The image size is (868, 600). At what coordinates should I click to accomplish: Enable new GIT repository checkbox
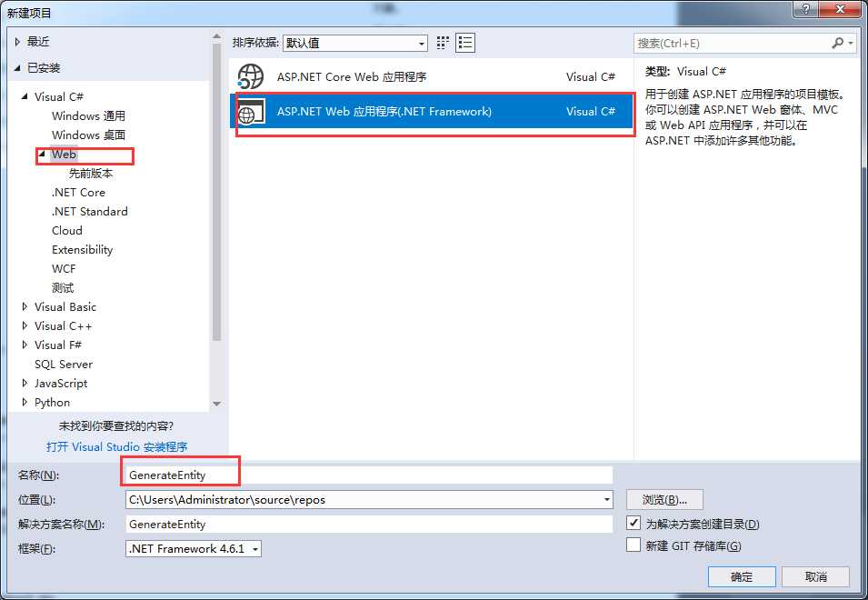coord(634,545)
